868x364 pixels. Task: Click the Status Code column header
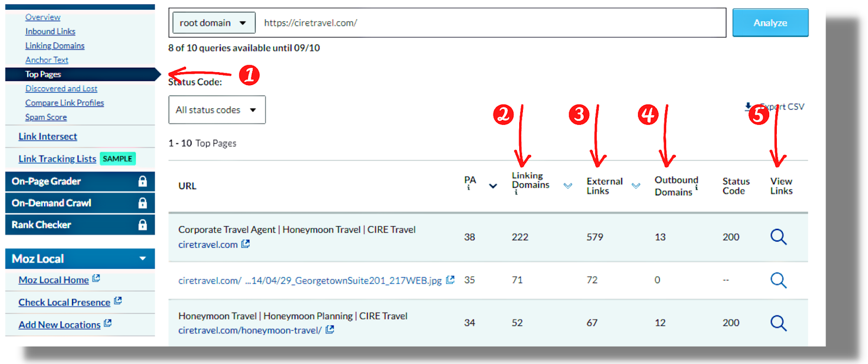click(x=736, y=186)
